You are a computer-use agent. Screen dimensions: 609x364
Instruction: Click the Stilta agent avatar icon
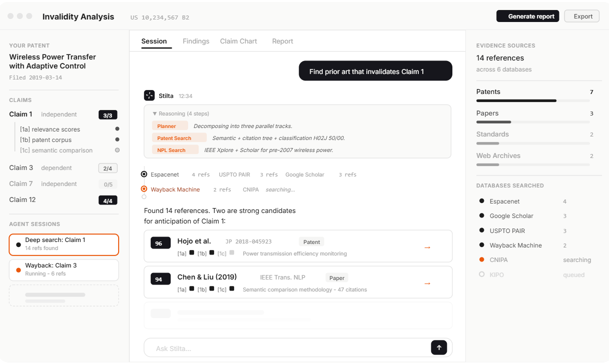pos(149,95)
